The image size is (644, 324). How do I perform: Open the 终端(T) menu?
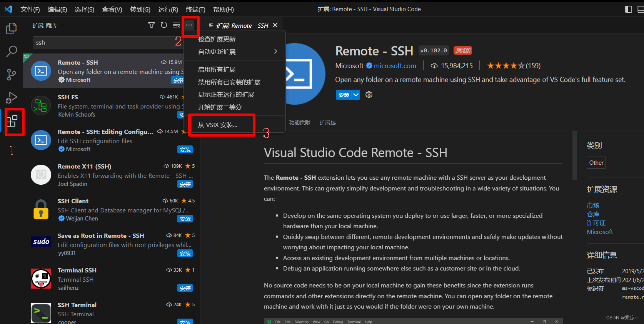(x=195, y=9)
